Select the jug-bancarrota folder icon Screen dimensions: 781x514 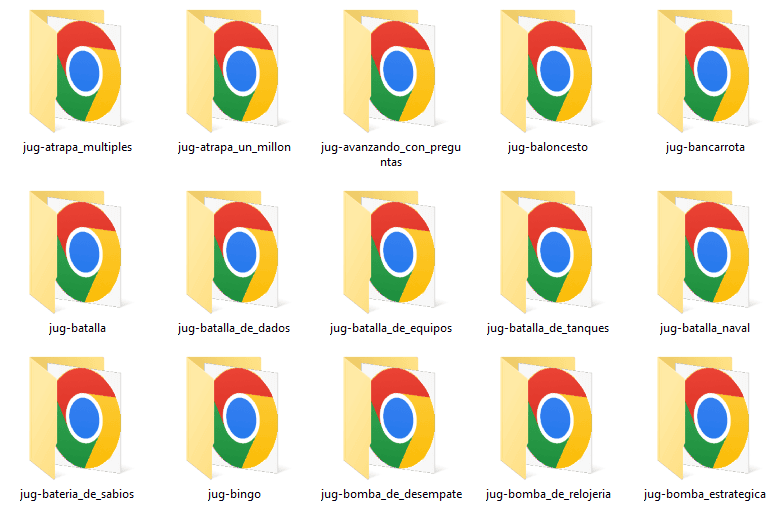(705, 70)
